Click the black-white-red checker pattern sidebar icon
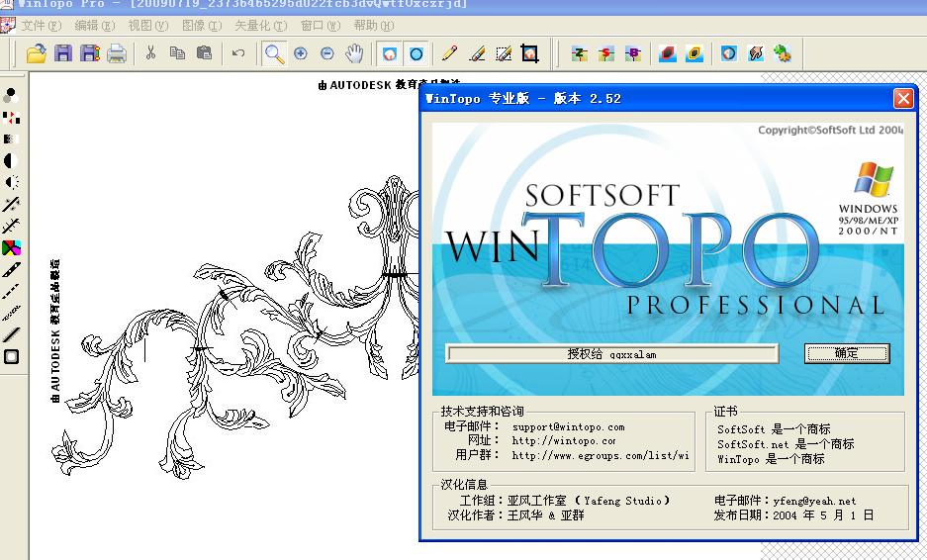The image size is (927, 560). coord(11,117)
